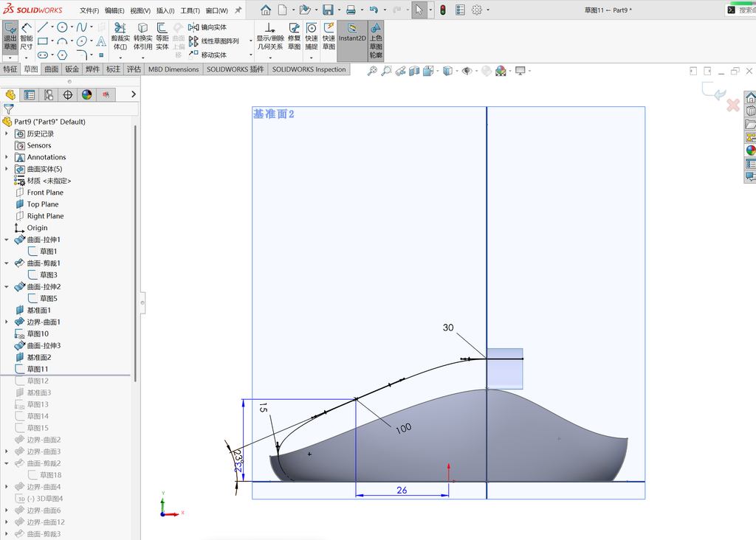Open the 工具(T) menu
The height and width of the screenshot is (540, 756).
tap(190, 10)
